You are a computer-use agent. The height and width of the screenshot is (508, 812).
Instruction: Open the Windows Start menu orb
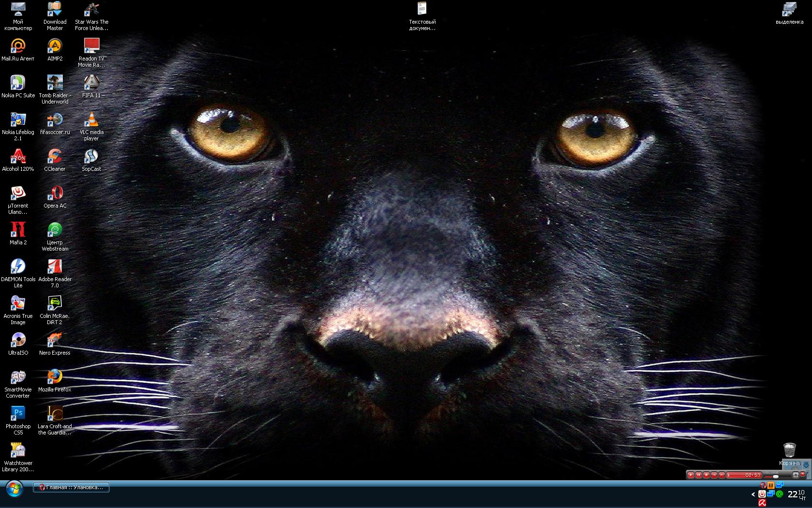pyautogui.click(x=14, y=489)
